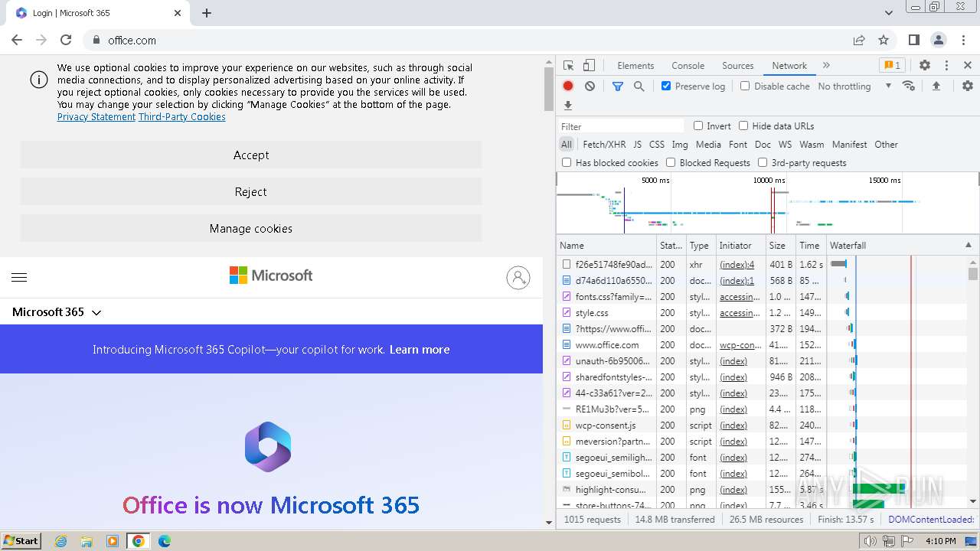The height and width of the screenshot is (551, 980).
Task: Click the issues warning badge
Action: pyautogui.click(x=891, y=66)
